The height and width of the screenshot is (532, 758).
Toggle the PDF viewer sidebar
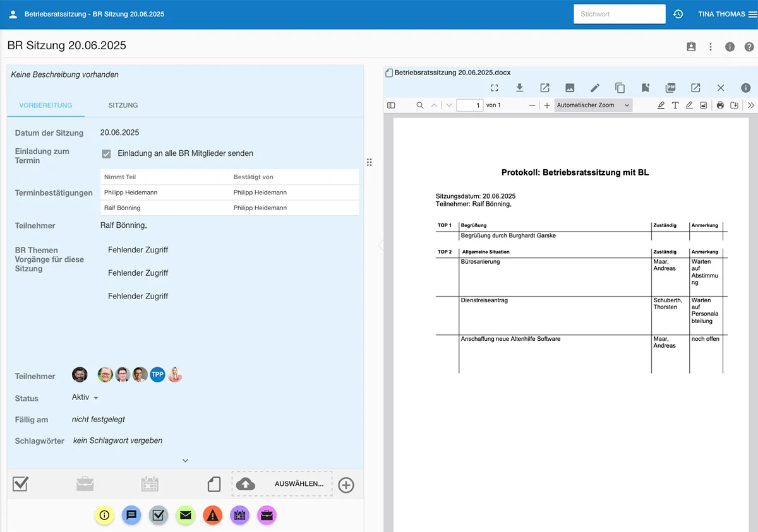coord(391,105)
